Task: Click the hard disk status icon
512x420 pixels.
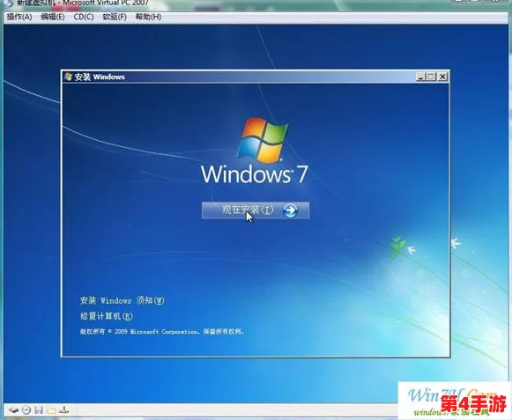Action: 13,410
